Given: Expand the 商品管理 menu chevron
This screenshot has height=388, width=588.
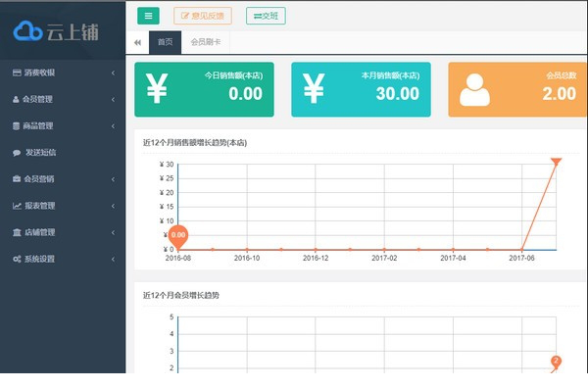Looking at the screenshot, I should [114, 126].
